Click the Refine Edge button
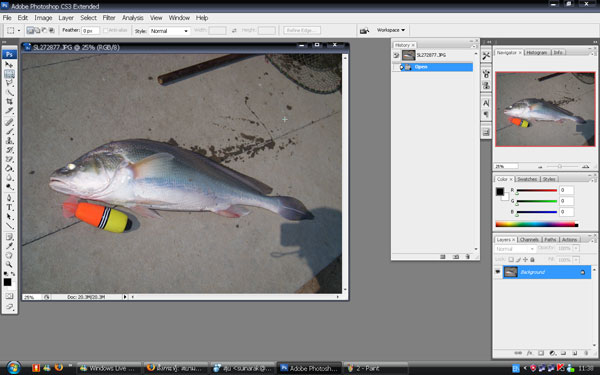This screenshot has width=600, height=375. pyautogui.click(x=302, y=30)
